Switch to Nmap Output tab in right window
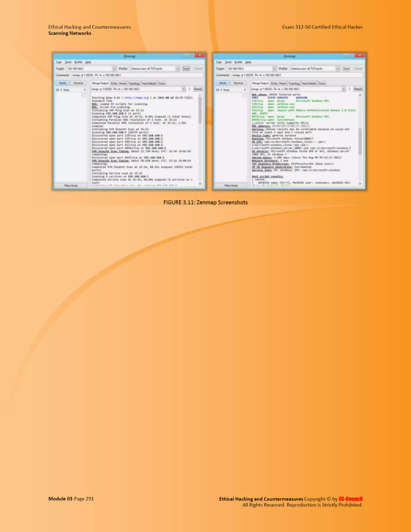411x532 pixels. tap(260, 83)
